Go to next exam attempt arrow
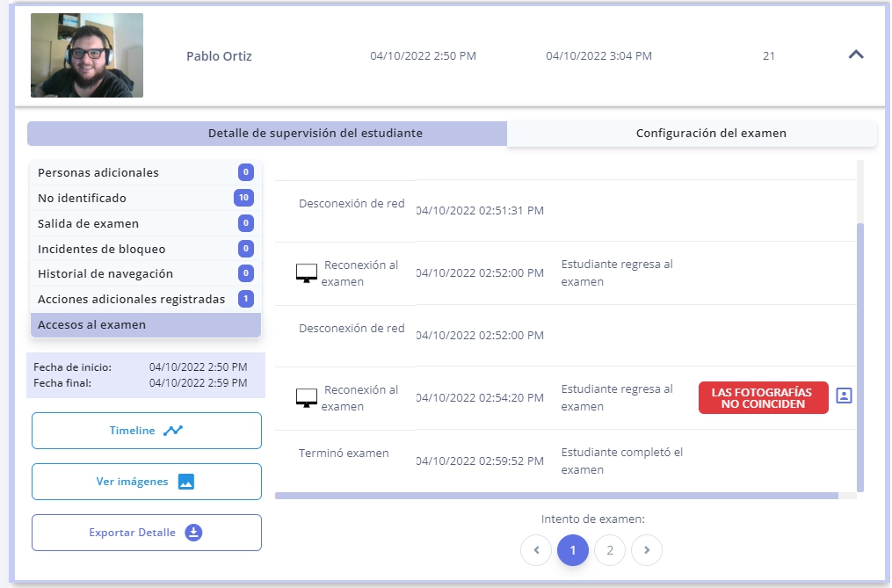The width and height of the screenshot is (892, 588). coord(647,550)
